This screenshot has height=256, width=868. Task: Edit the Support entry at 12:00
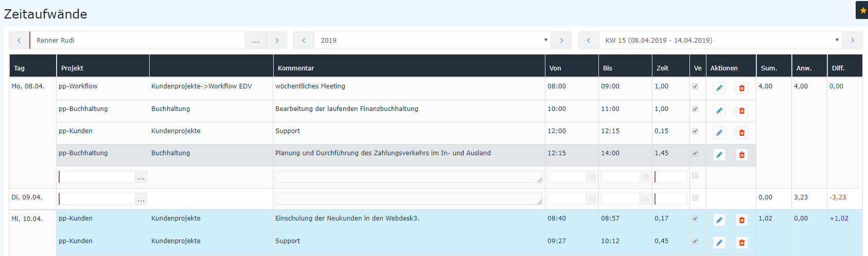719,133
